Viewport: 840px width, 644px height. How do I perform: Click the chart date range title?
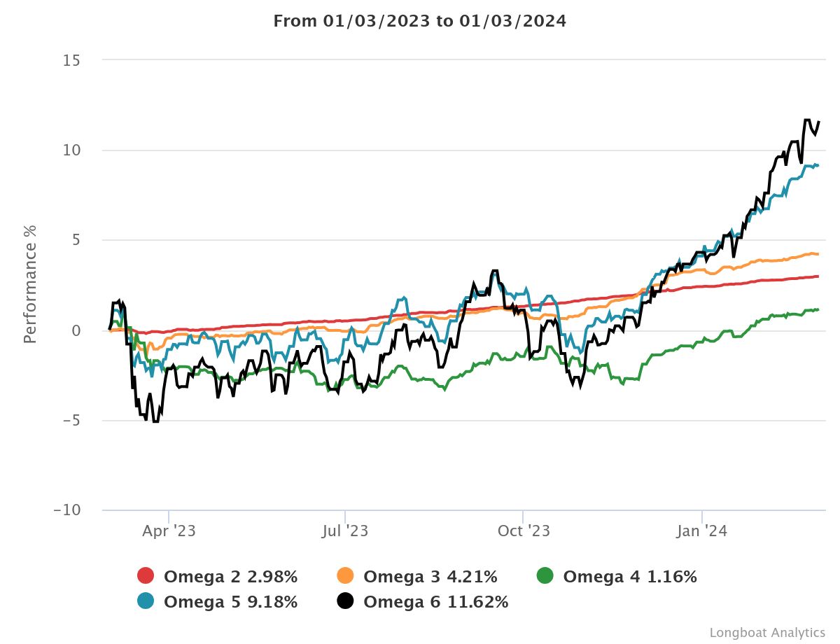[x=420, y=21]
